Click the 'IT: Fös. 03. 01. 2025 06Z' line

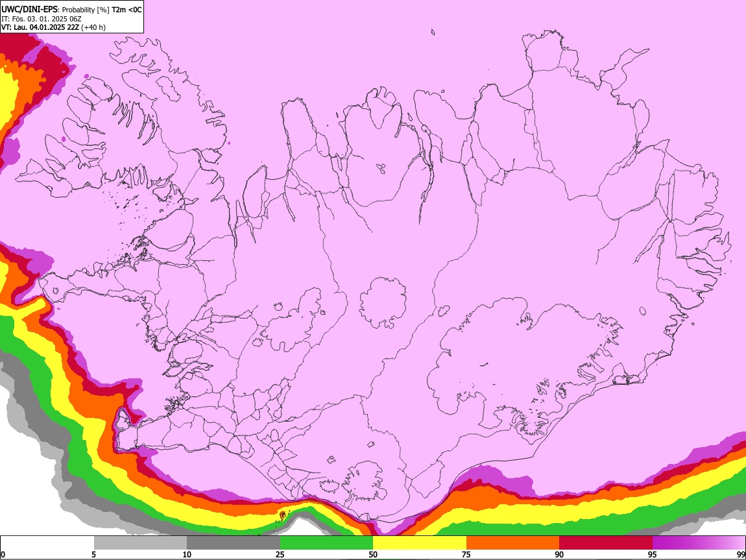[x=41, y=19]
